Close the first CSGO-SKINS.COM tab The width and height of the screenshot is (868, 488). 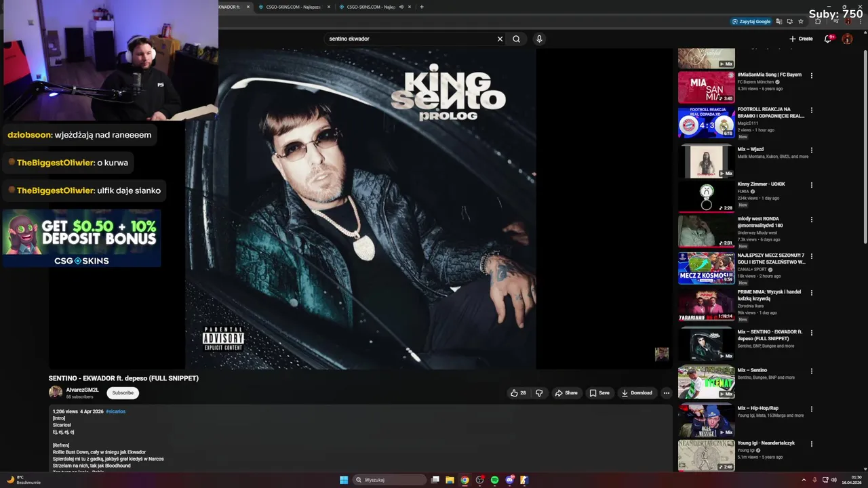[329, 7]
